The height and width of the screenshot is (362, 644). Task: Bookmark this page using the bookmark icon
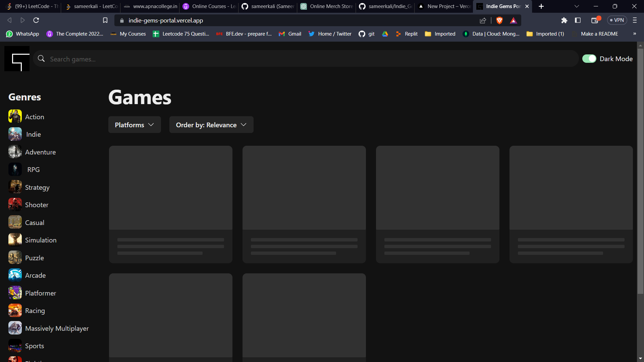pyautogui.click(x=105, y=20)
